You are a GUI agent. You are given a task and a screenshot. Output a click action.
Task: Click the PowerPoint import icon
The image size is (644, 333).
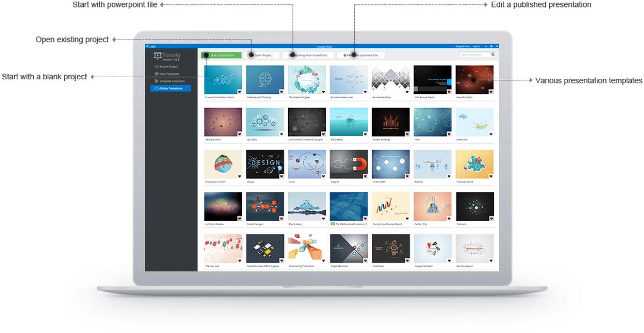click(293, 54)
